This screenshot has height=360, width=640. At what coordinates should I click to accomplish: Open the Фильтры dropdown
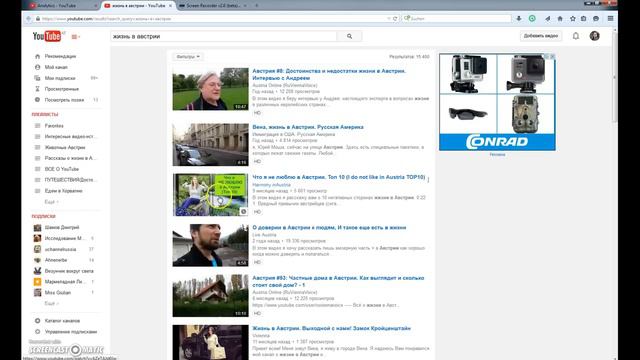pyautogui.click(x=188, y=57)
